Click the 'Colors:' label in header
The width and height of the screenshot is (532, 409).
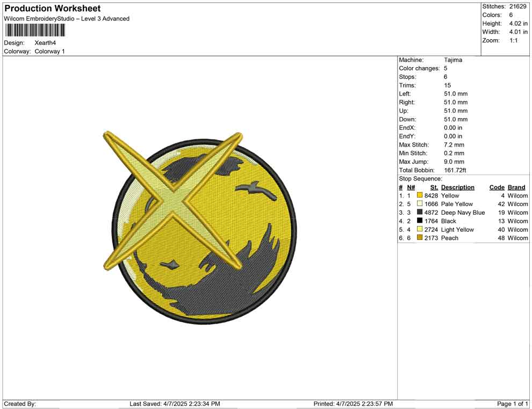click(492, 15)
